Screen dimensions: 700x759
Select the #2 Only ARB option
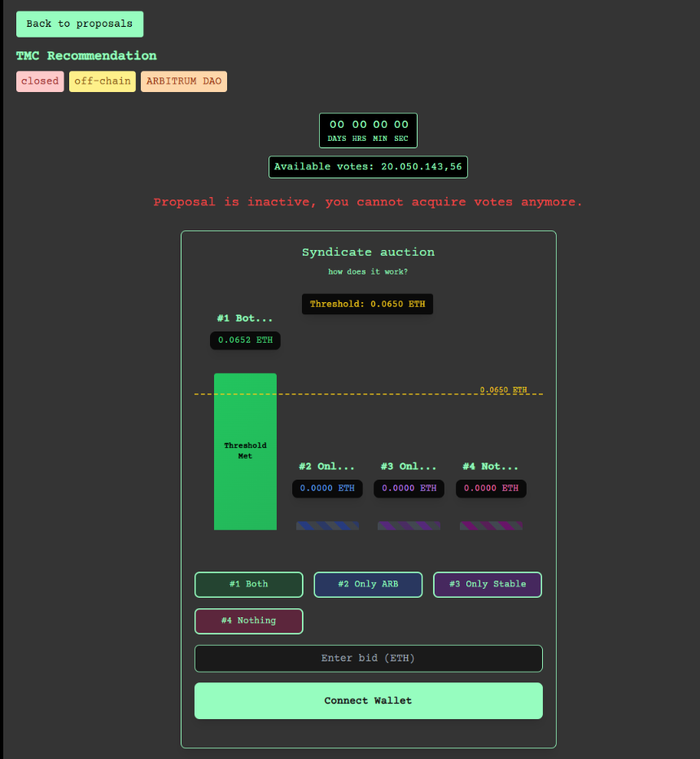368,585
